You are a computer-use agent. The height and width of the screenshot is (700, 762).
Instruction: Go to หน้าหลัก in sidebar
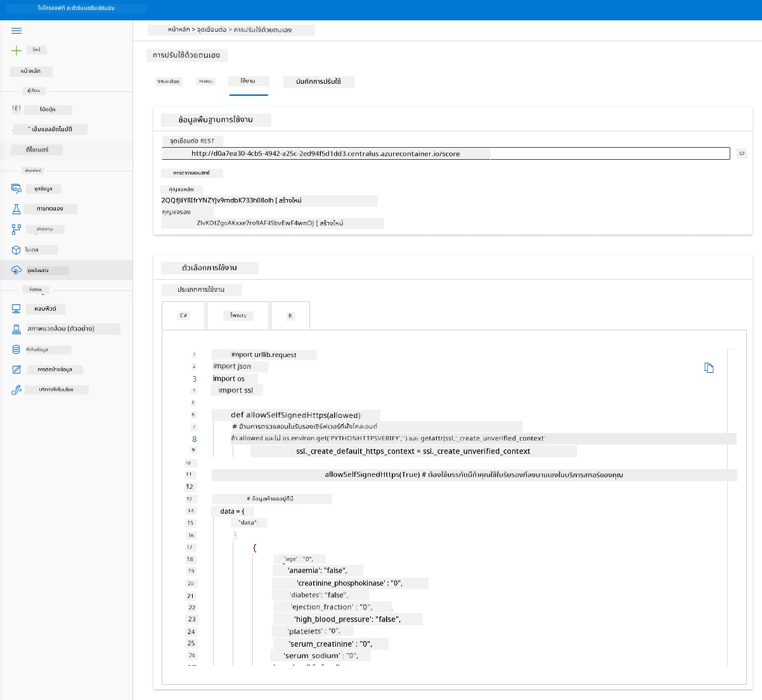pos(30,71)
